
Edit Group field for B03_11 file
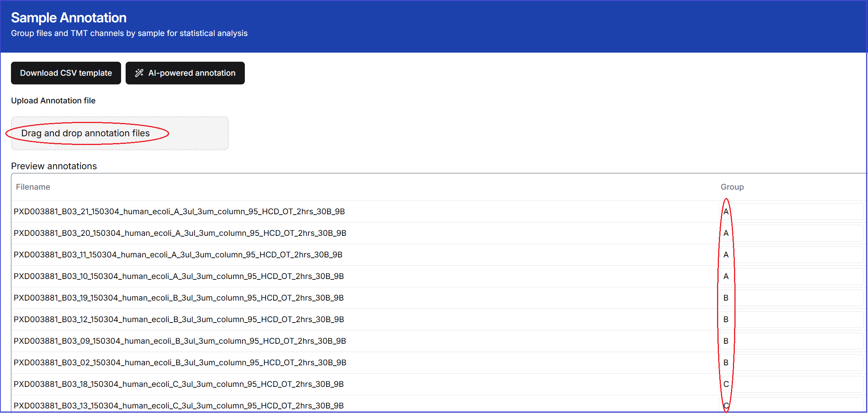pos(791,255)
